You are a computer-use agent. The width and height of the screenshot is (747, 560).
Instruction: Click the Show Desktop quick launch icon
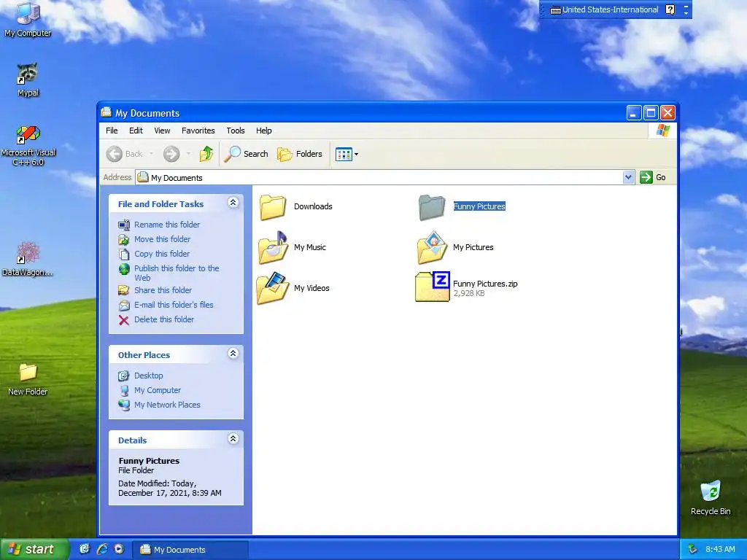tap(85, 549)
